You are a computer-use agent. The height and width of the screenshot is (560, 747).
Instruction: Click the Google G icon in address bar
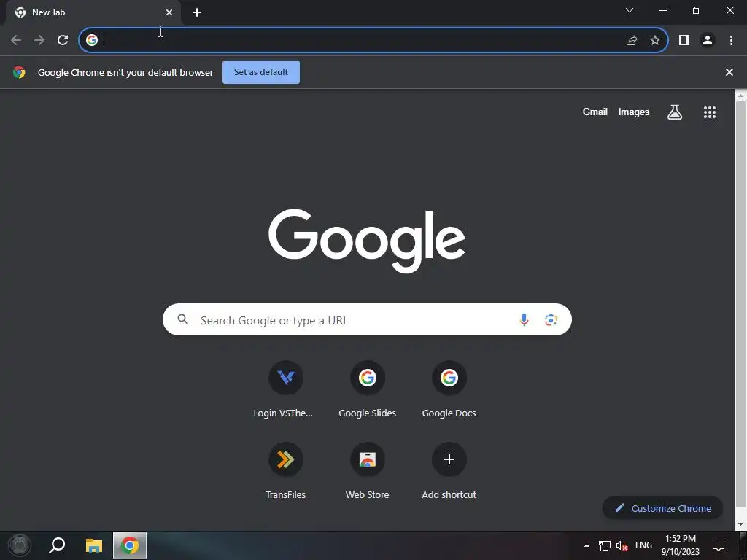[92, 40]
